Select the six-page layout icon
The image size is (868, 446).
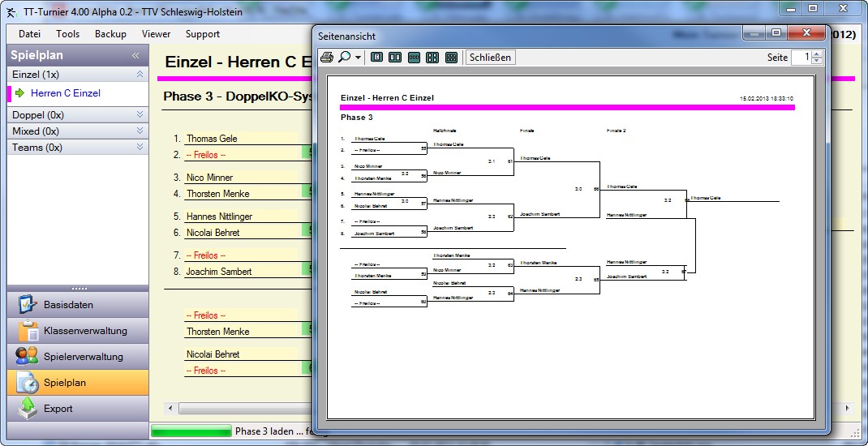pos(451,58)
